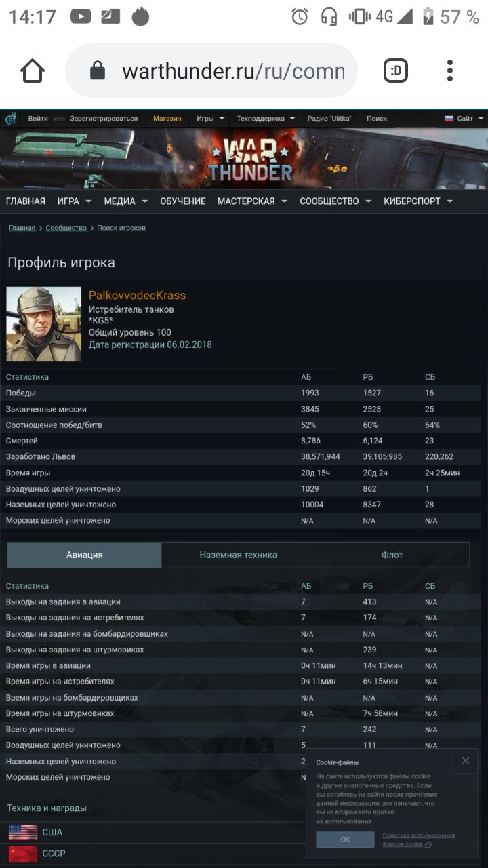Click the Профиль игрока heading
The image size is (488, 868).
[62, 263]
